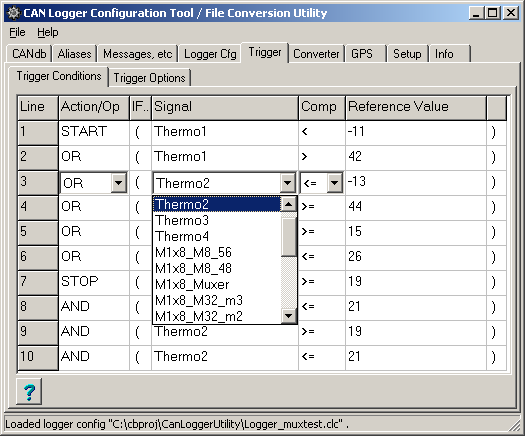Click the Reference Value column header
This screenshot has width=525, height=436.
(x=416, y=107)
